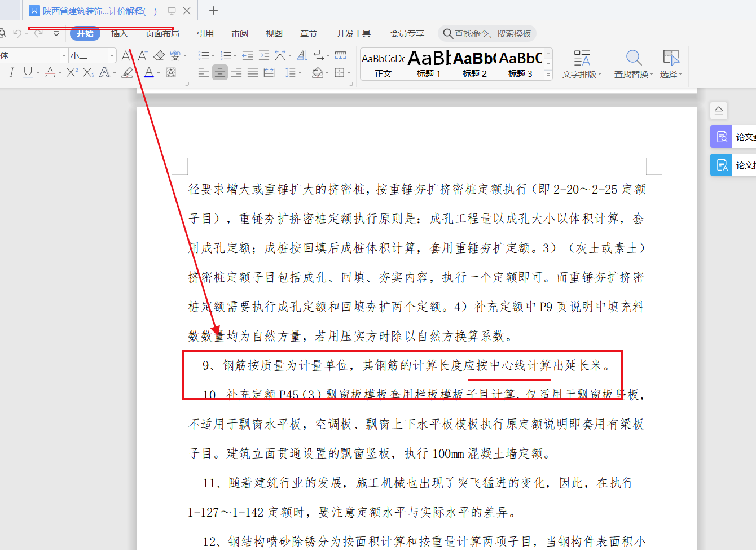Apply the 标题 1 style
The width and height of the screenshot is (756, 550).
point(429,64)
